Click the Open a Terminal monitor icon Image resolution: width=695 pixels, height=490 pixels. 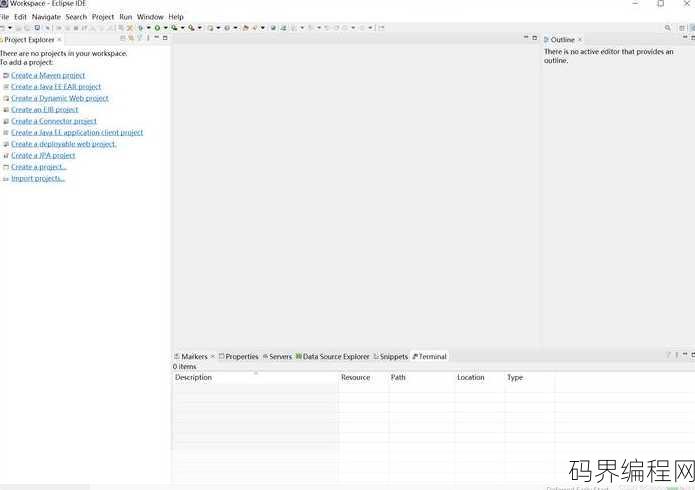click(37, 27)
